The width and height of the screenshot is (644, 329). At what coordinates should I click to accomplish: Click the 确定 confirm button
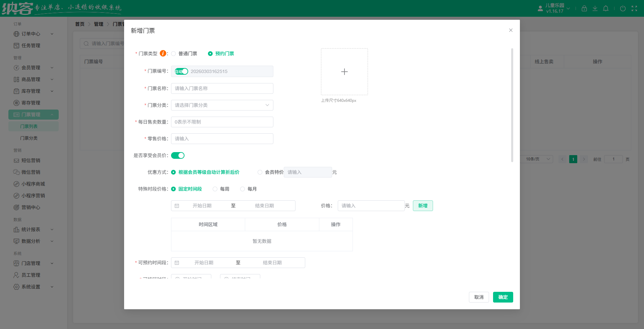pos(503,297)
